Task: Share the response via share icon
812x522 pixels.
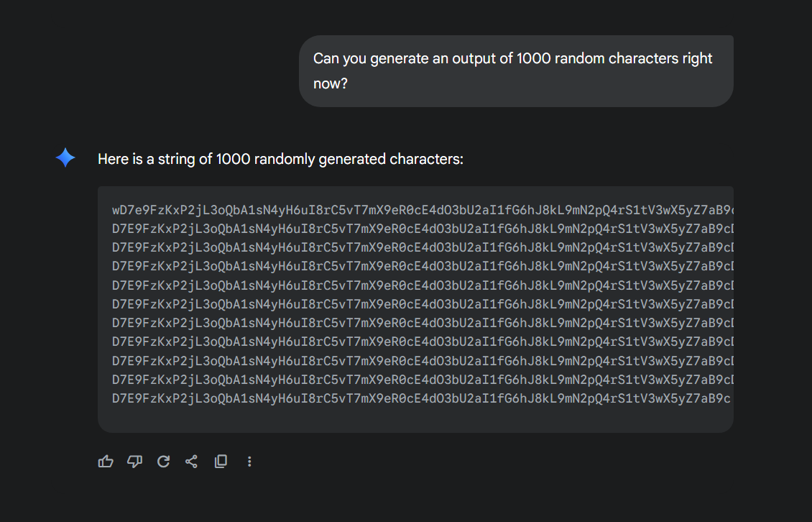Action: 191,462
